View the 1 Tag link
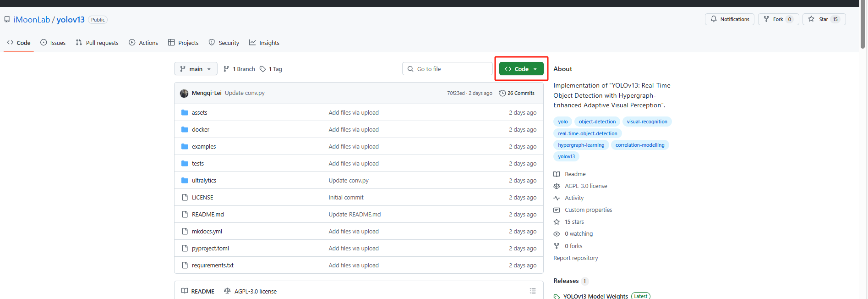Screen dimensions: 868x299 pyautogui.click(x=271, y=69)
